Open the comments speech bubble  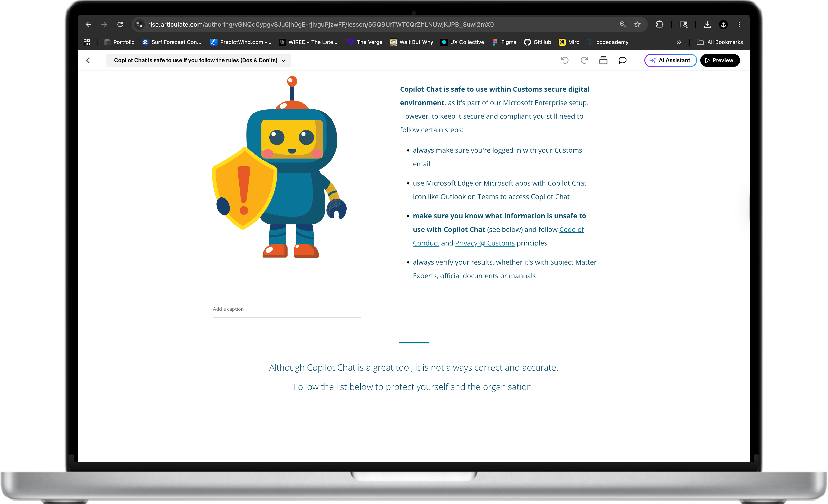tap(622, 60)
